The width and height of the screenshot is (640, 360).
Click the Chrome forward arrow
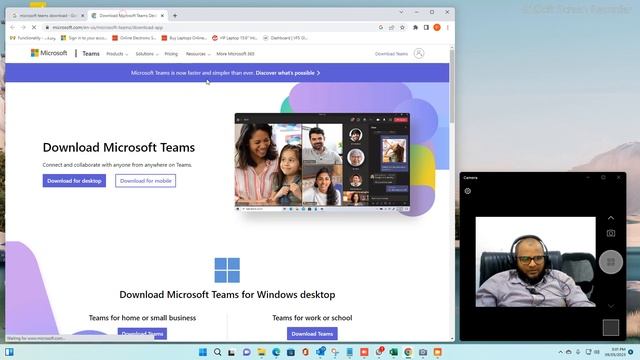(x=23, y=27)
